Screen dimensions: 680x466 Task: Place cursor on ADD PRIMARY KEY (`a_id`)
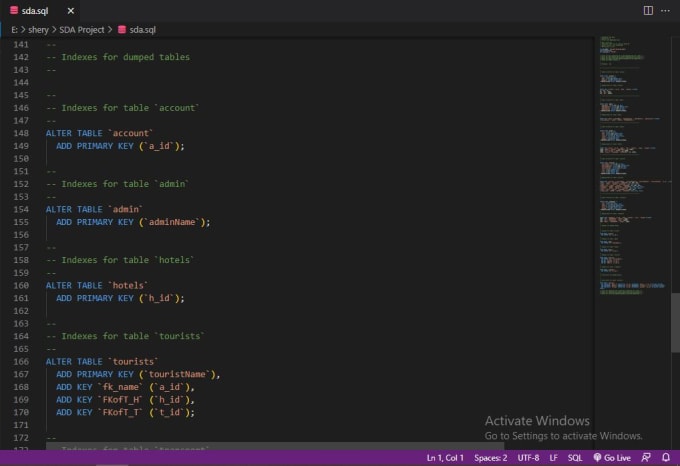120,146
